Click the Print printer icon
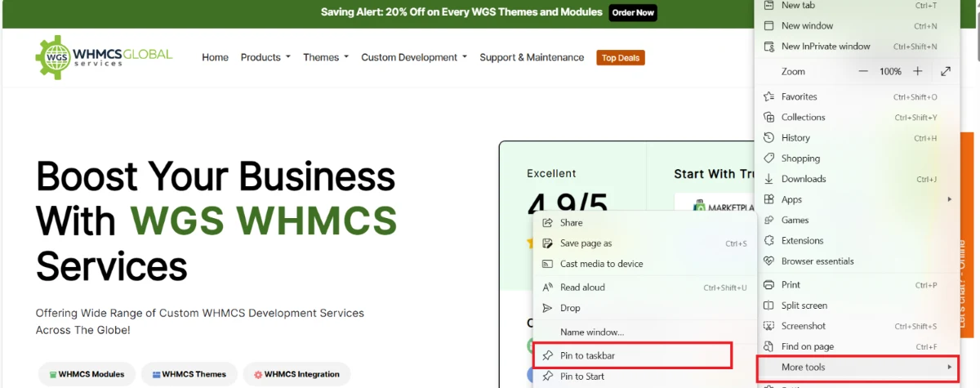Screen dimensions: 980x388 pyautogui.click(x=768, y=285)
